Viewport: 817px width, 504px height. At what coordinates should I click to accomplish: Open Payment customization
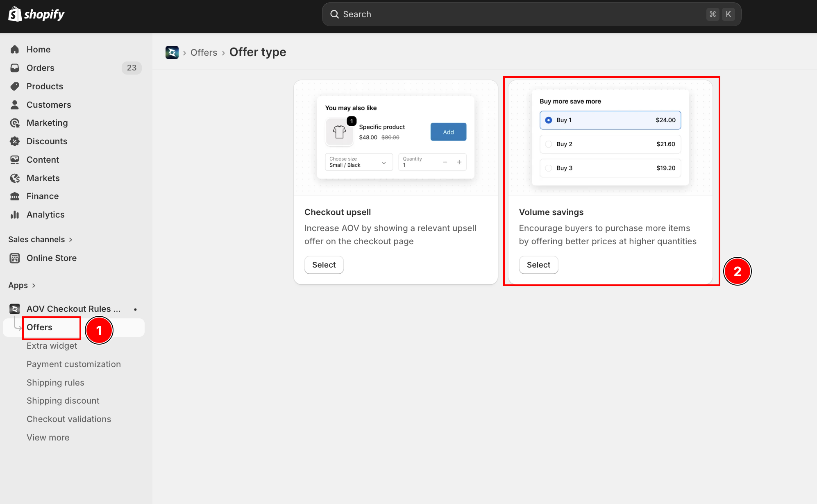click(x=74, y=364)
